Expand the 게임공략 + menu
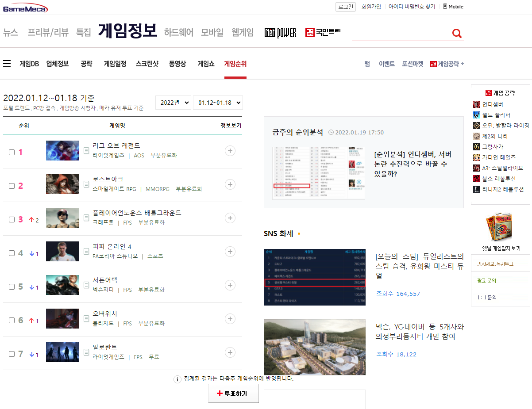 click(x=447, y=64)
